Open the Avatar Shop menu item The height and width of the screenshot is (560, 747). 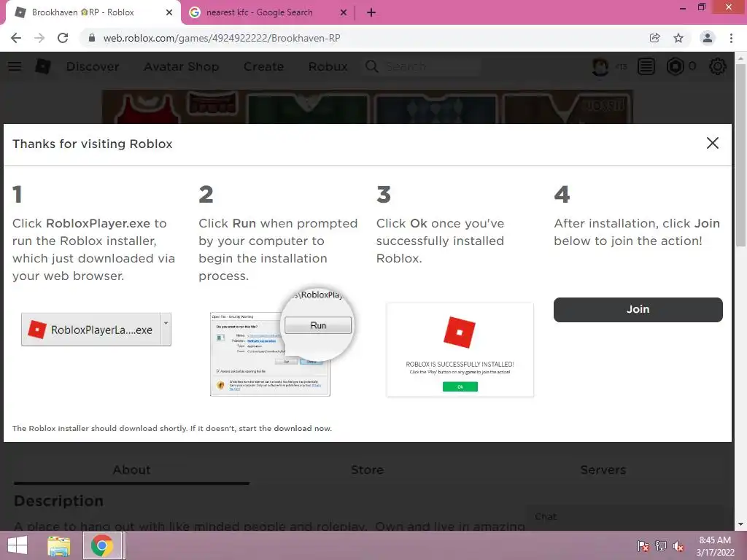[x=182, y=66]
